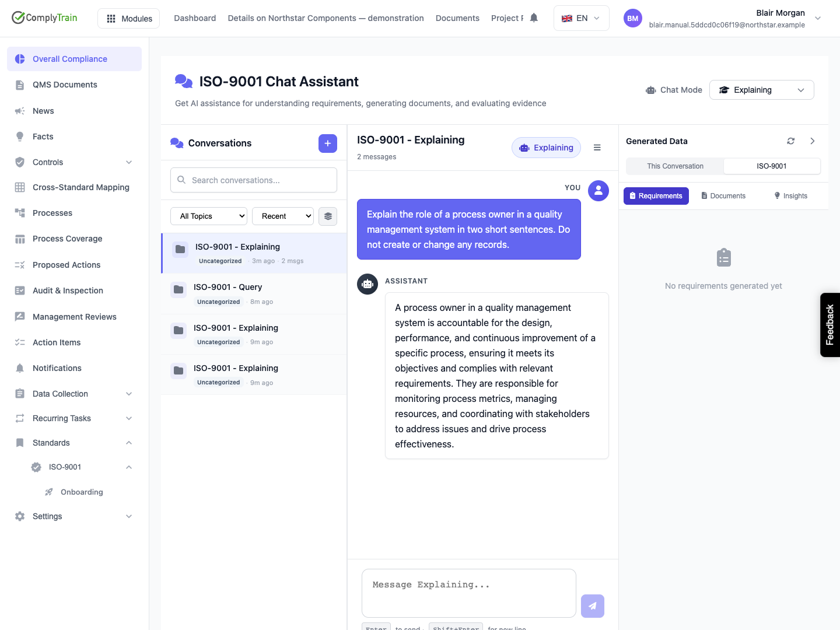
Task: Click the Message Explaining text box
Action: 469,593
